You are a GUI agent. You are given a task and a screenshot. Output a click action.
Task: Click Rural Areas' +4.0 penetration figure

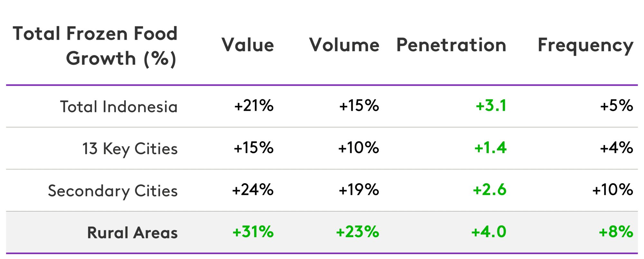coord(489,232)
